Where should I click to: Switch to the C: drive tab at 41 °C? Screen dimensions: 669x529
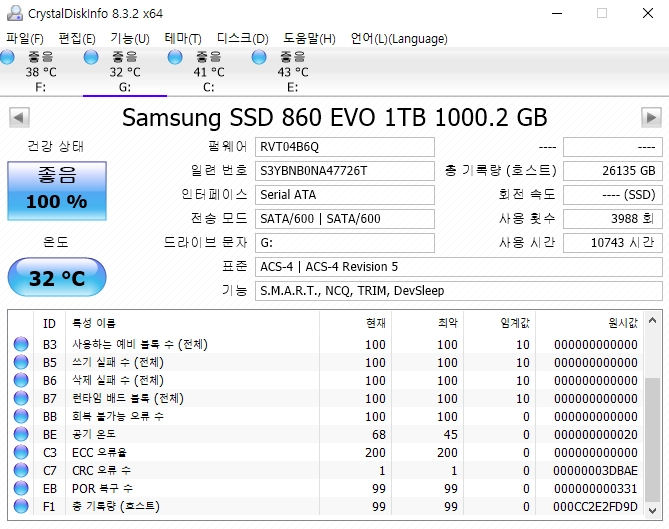tap(209, 72)
